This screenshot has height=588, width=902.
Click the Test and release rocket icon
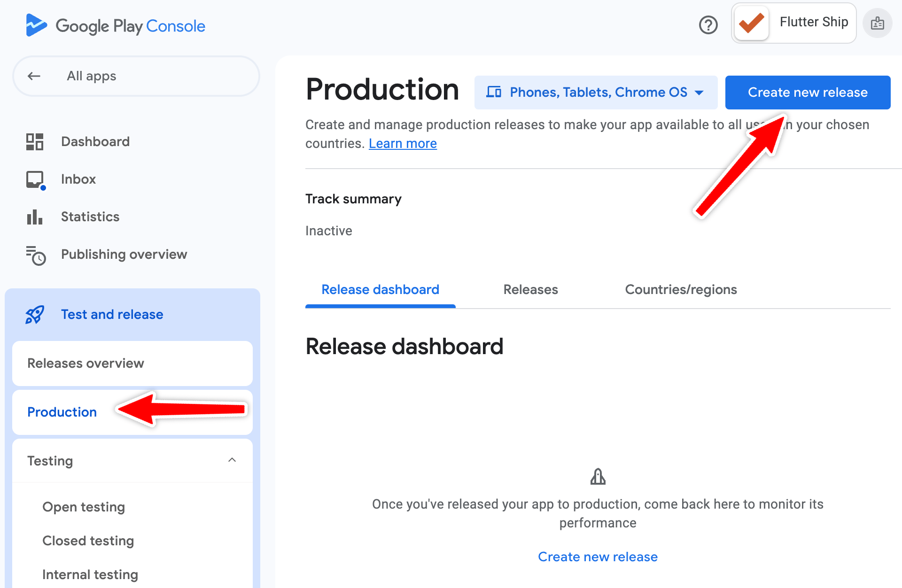click(35, 315)
